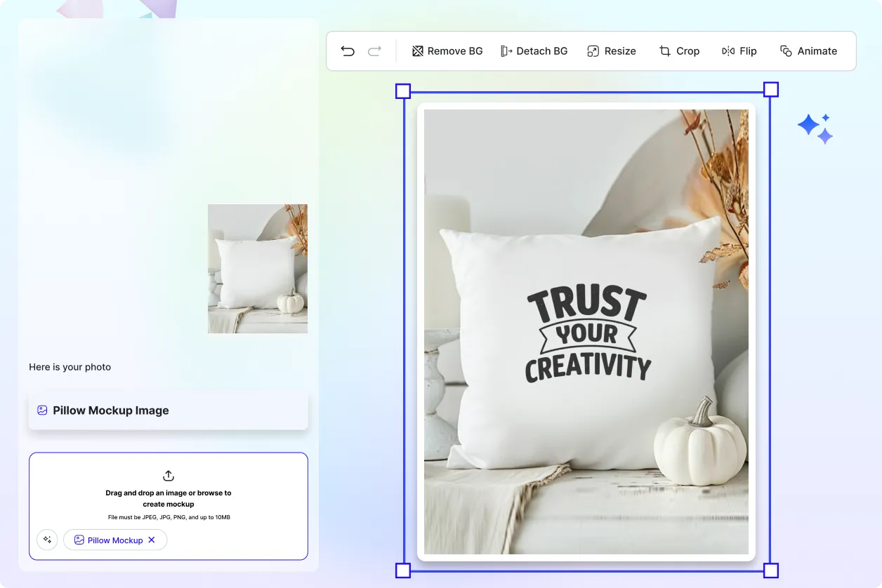Click the Pillow Mockup chip label
The width and height of the screenshot is (882, 588).
pos(114,540)
